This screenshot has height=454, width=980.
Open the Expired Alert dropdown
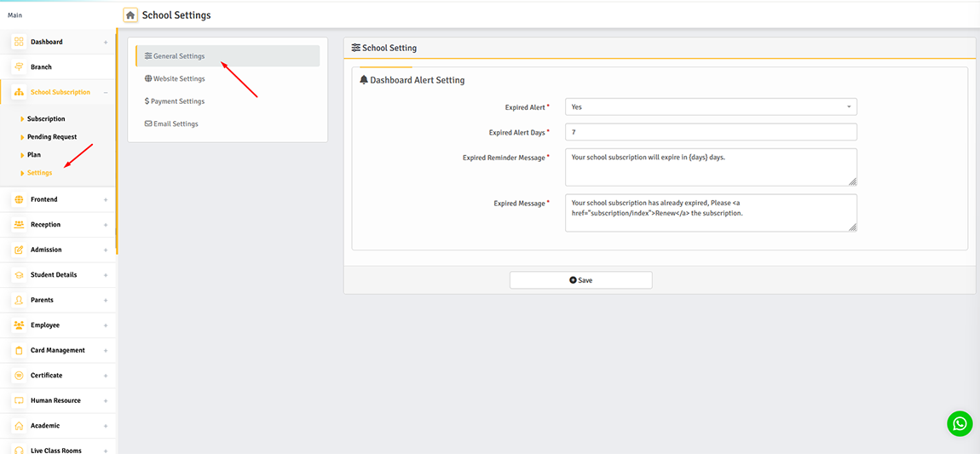click(710, 107)
